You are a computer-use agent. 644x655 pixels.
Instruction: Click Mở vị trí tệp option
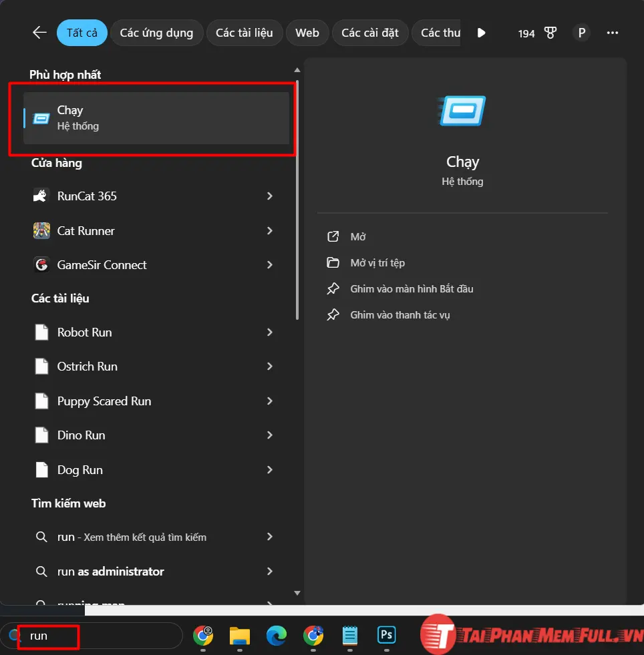(x=377, y=263)
